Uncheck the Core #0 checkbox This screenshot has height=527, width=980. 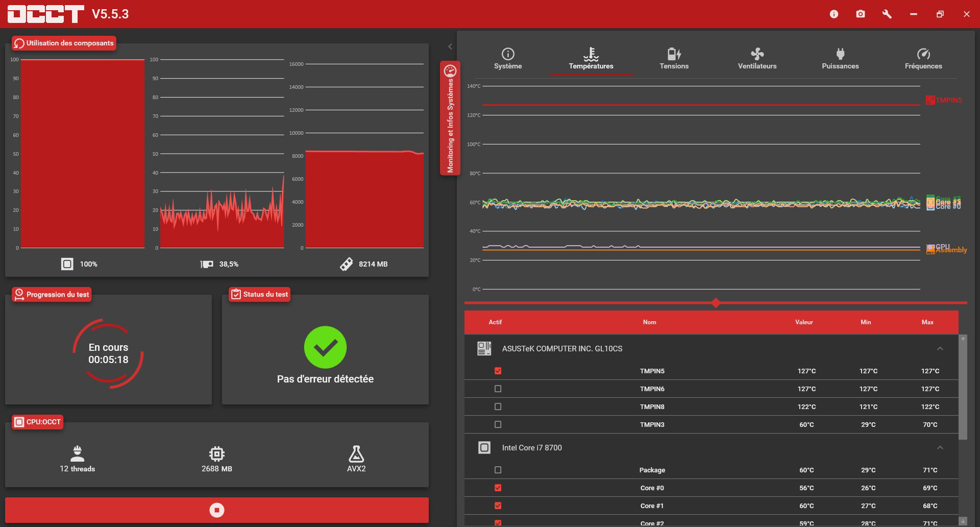(498, 488)
